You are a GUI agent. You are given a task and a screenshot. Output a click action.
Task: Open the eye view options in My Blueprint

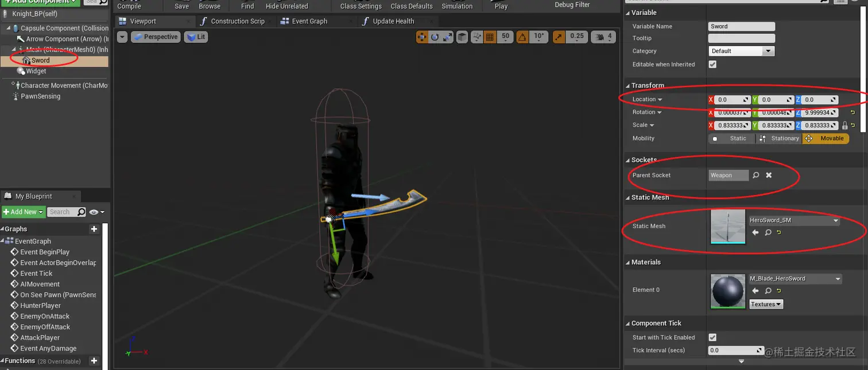tap(97, 212)
